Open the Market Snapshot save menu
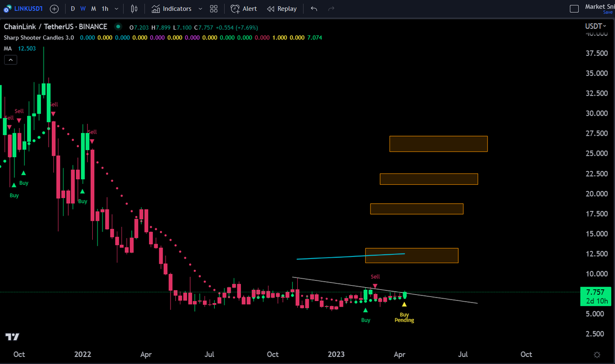The height and width of the screenshot is (364, 615). point(600,9)
